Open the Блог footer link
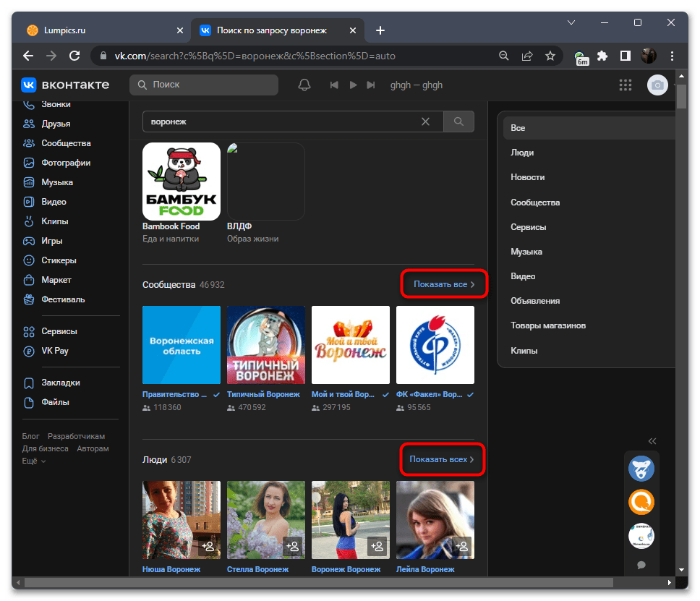This screenshot has height=601, width=700. point(31,436)
